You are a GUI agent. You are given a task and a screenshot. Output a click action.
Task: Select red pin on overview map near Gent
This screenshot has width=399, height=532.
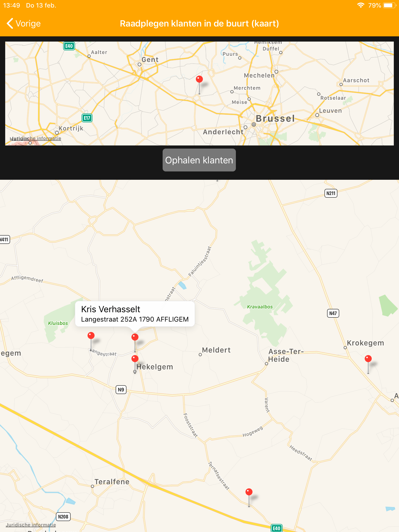coord(199,79)
